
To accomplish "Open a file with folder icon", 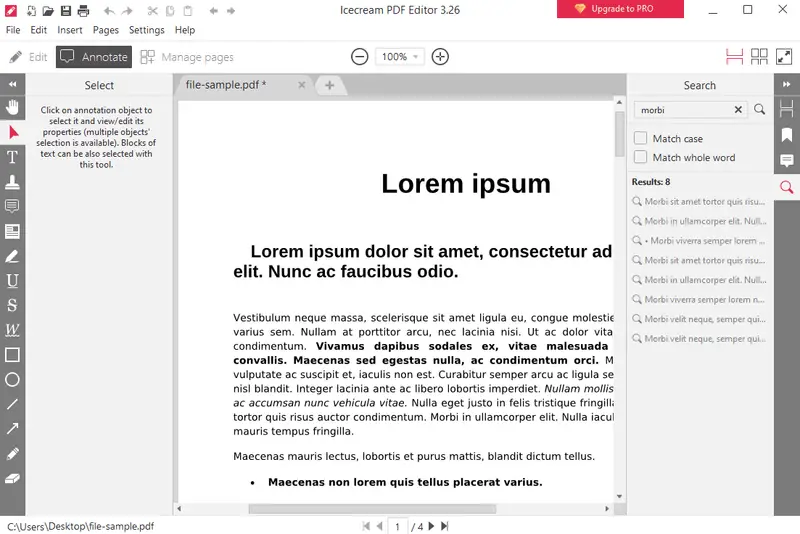I will tap(48, 10).
